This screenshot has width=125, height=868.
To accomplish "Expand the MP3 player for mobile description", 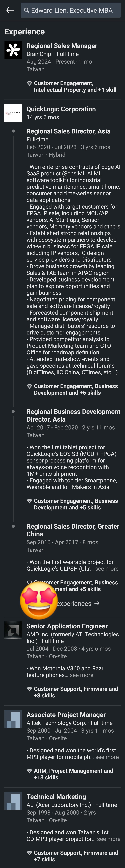I will coord(107,757).
